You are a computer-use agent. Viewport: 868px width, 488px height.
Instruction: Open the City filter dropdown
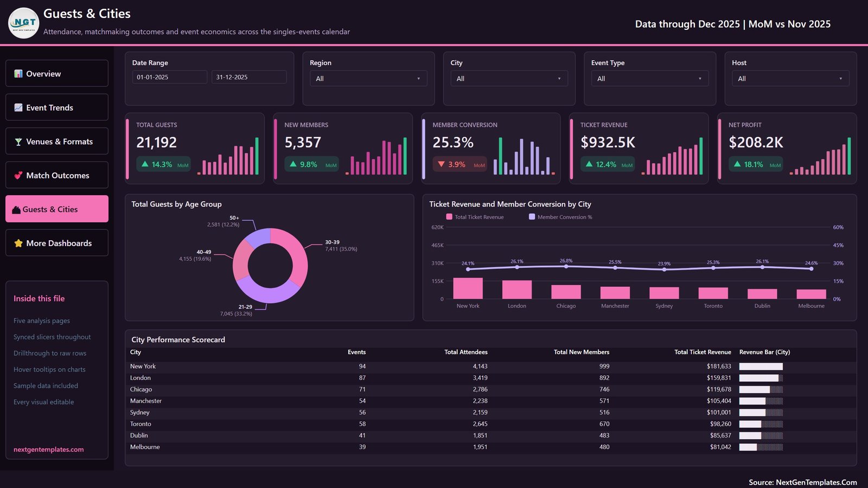[509, 79]
